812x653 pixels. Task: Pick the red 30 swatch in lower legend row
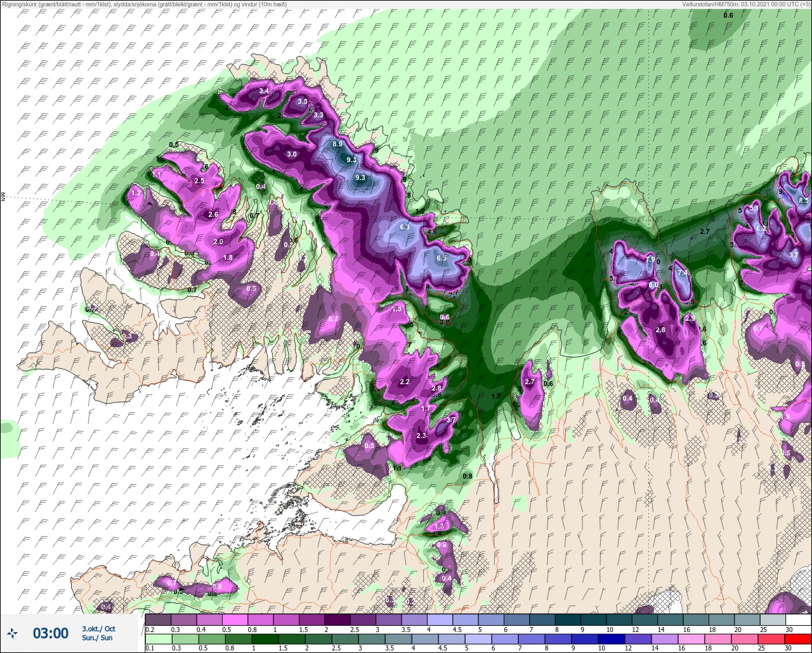pos(798,639)
